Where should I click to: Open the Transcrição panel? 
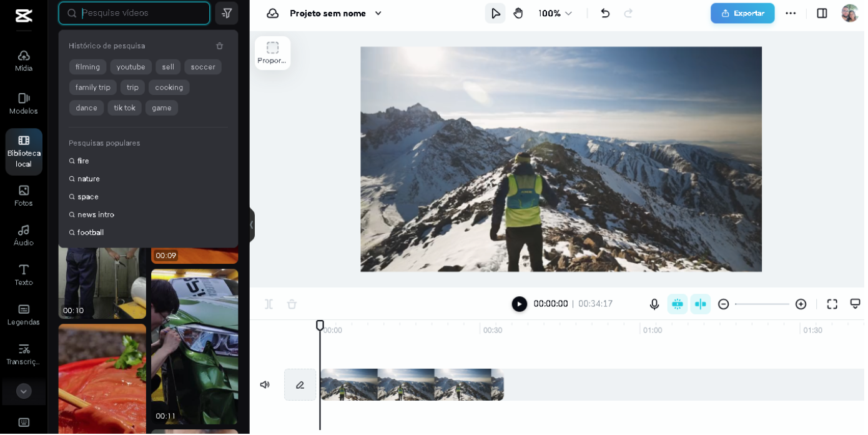coord(24,354)
